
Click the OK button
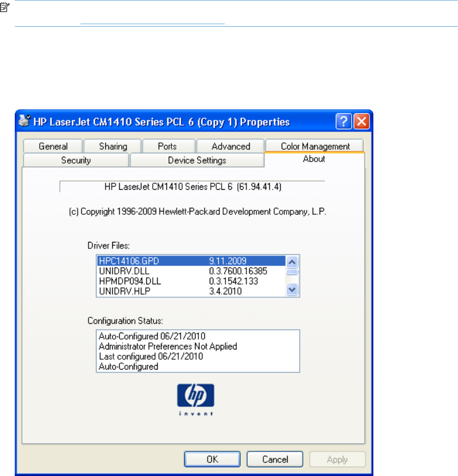click(212, 459)
